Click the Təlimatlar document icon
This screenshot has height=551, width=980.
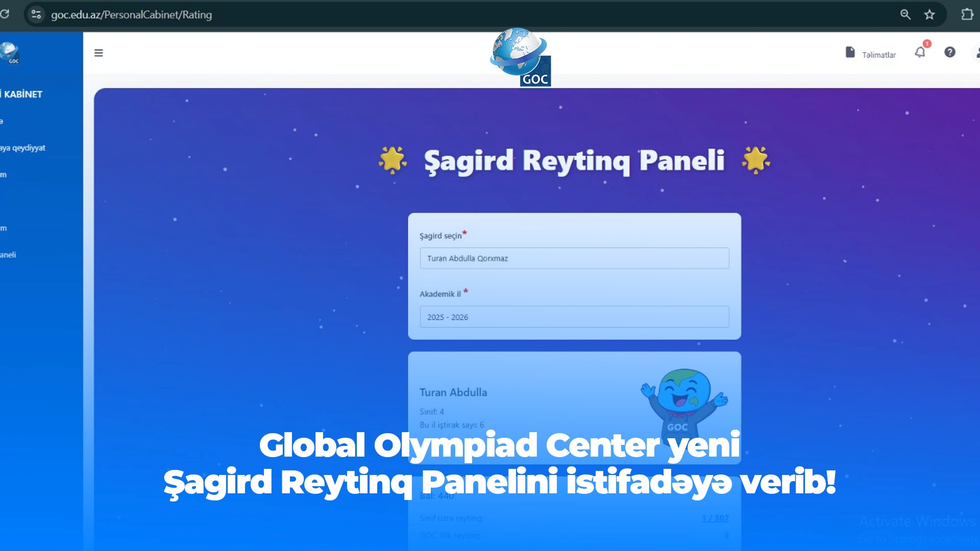click(850, 52)
